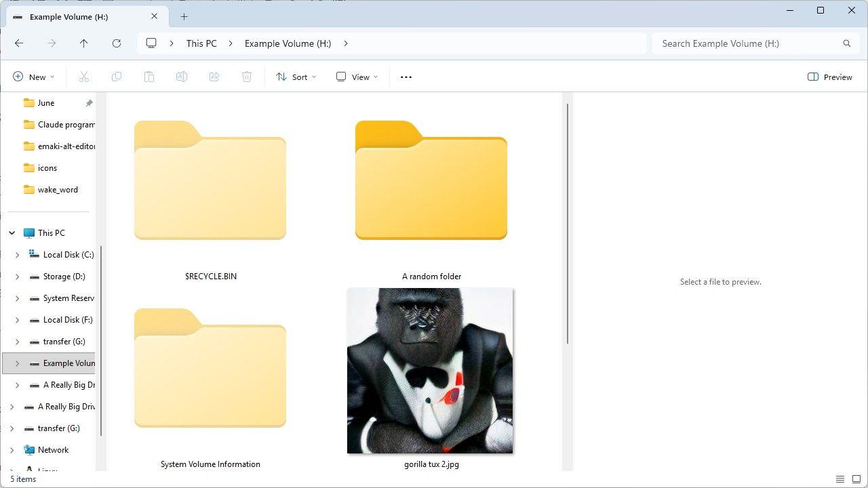The width and height of the screenshot is (868, 488).
Task: Open the Sort dropdown menu
Action: pyautogui.click(x=296, y=77)
